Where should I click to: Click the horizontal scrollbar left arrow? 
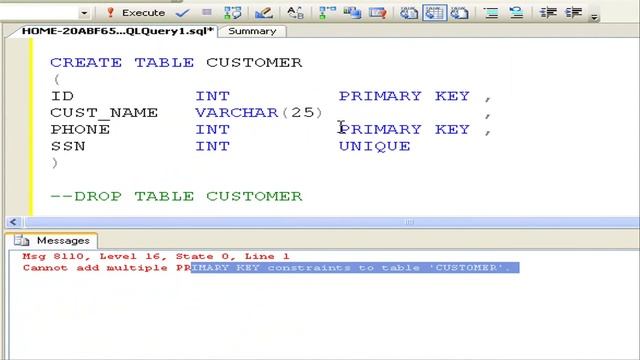coord(13,222)
